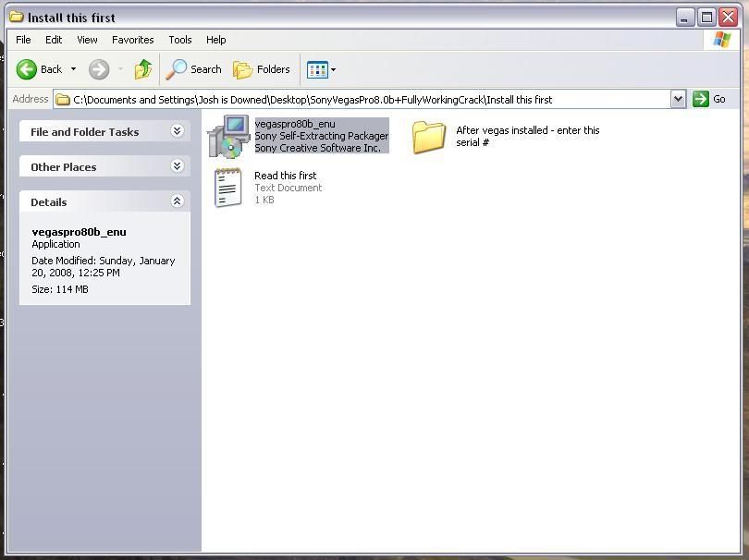This screenshot has width=749, height=560.
Task: Click the Date Modified detail text
Action: click(104, 266)
